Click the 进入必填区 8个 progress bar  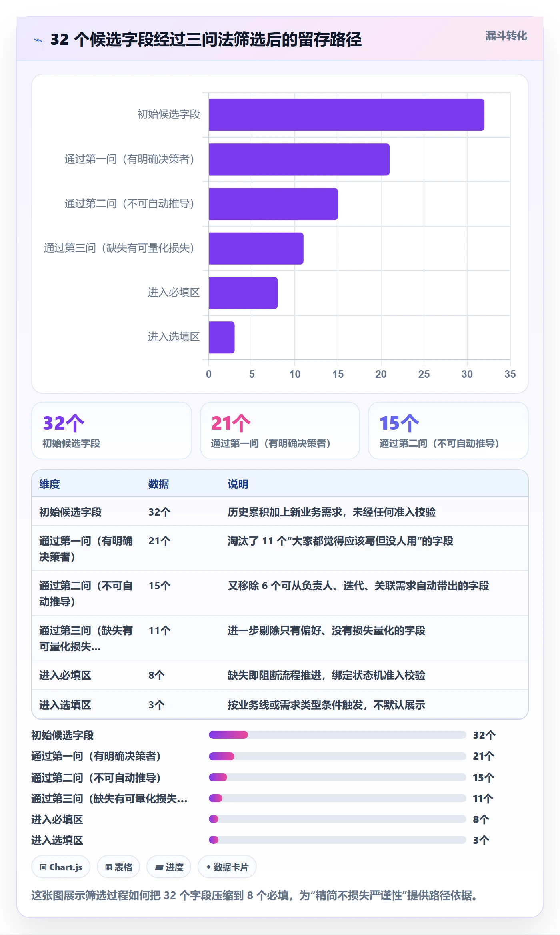point(338,819)
